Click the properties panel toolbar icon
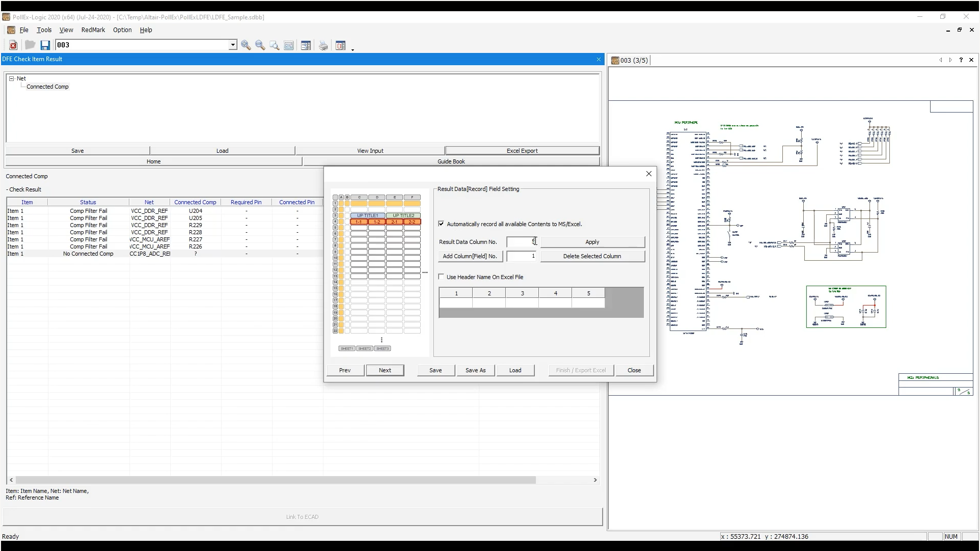Screen dimensions: 980x551 pos(306,45)
